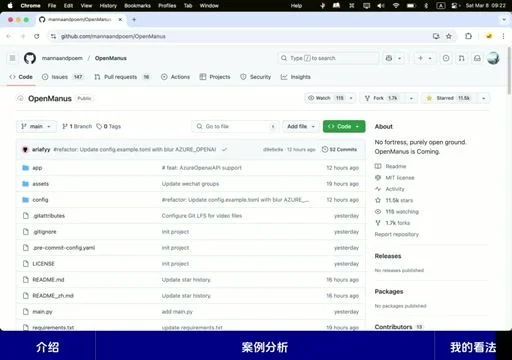This screenshot has width=512, height=360.
Task: Expand the Fork dropdown arrow
Action: [411, 98]
